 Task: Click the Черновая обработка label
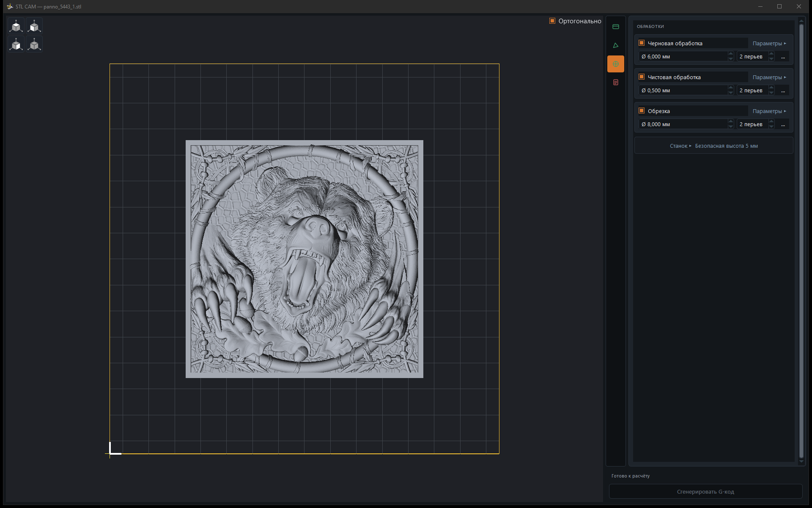click(x=675, y=43)
